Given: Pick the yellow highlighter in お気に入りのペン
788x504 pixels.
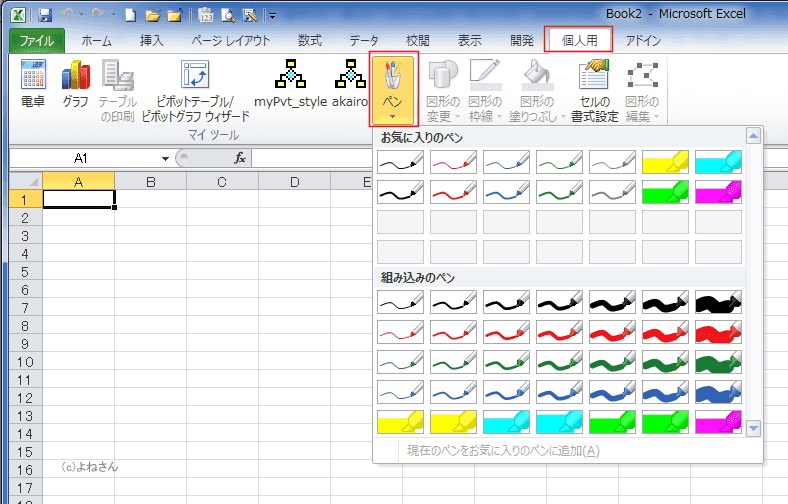Looking at the screenshot, I should tap(664, 160).
